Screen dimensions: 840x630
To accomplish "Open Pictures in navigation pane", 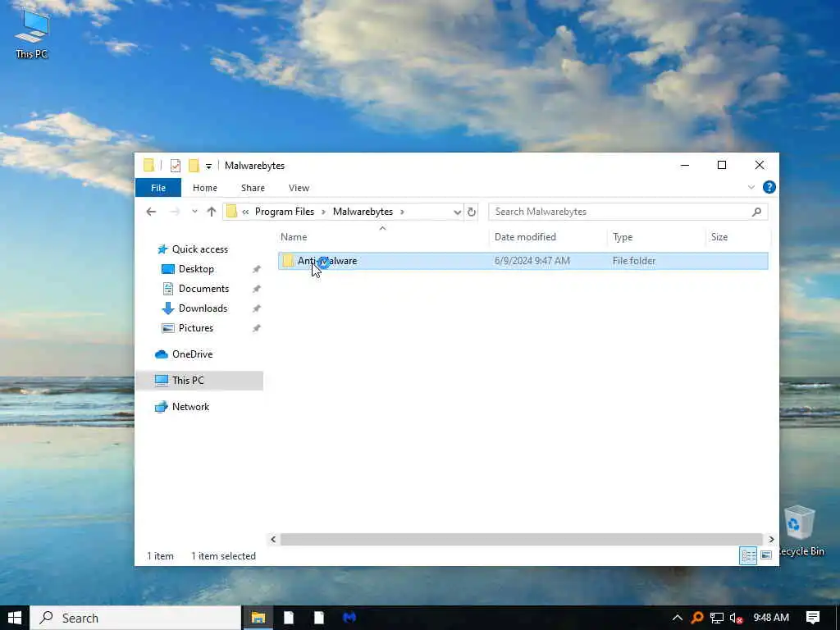I will pos(195,328).
